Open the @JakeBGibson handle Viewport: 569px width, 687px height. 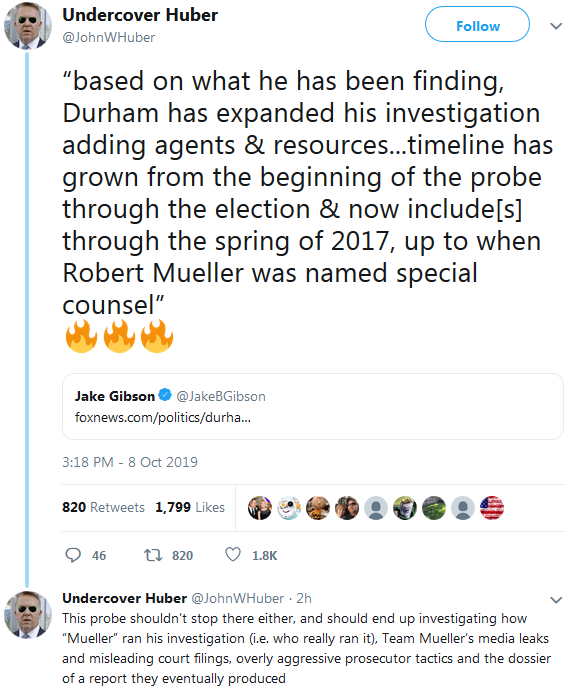[221, 396]
